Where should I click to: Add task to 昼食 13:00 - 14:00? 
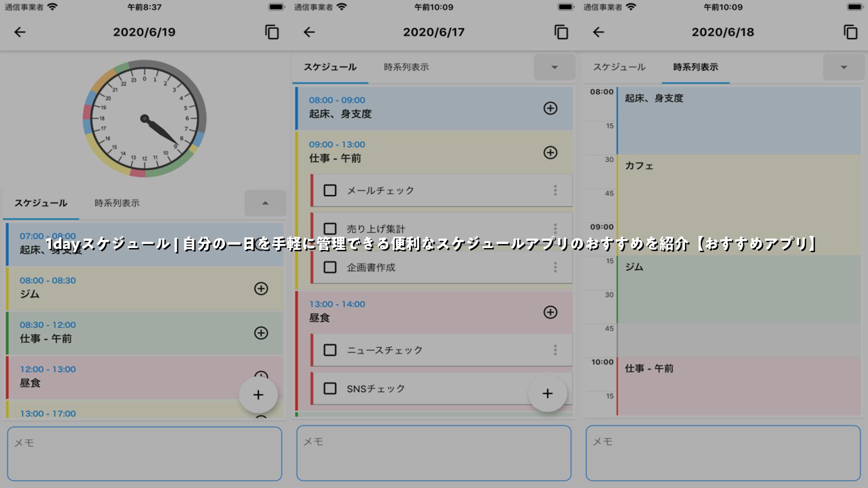(x=550, y=312)
